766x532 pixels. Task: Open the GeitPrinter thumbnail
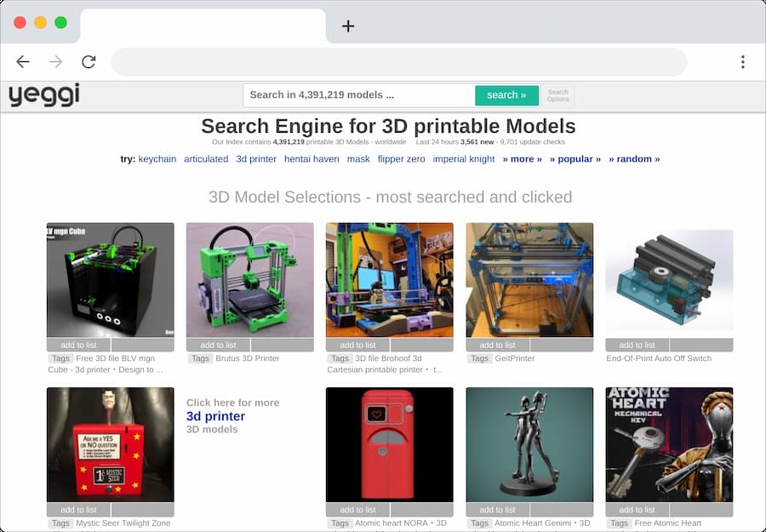529,280
